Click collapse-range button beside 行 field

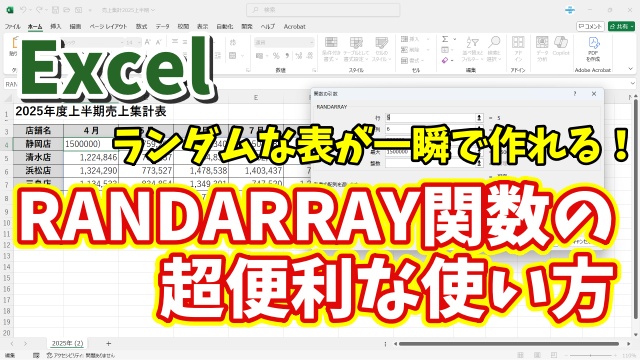tap(479, 118)
